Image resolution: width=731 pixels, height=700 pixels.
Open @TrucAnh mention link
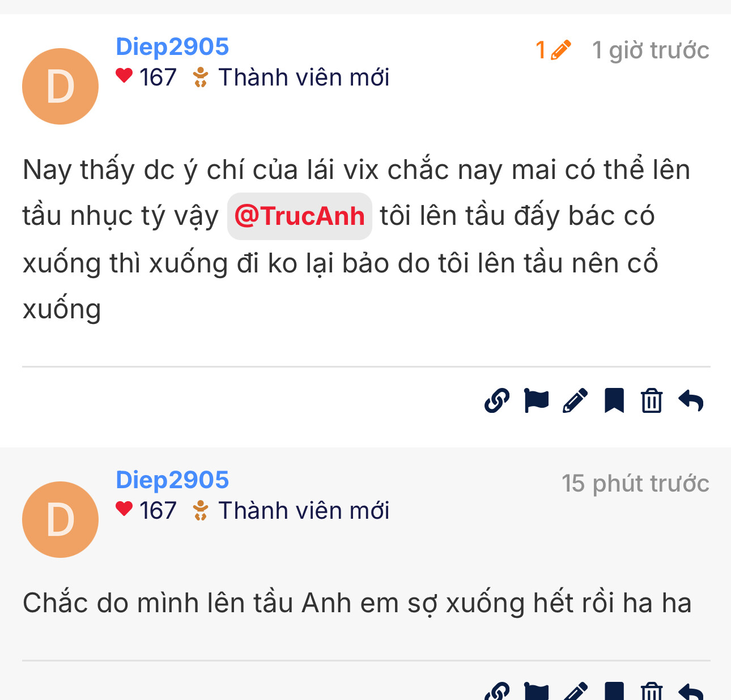click(x=299, y=216)
